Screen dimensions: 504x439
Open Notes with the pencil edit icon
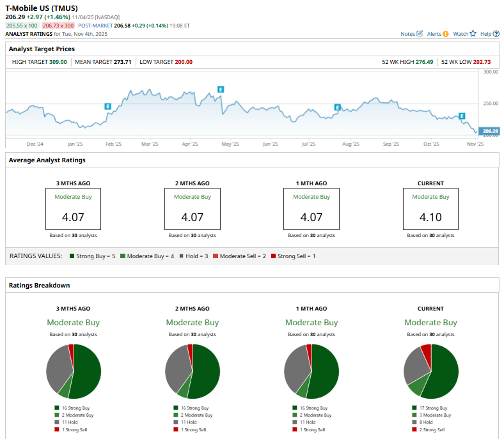click(x=420, y=33)
